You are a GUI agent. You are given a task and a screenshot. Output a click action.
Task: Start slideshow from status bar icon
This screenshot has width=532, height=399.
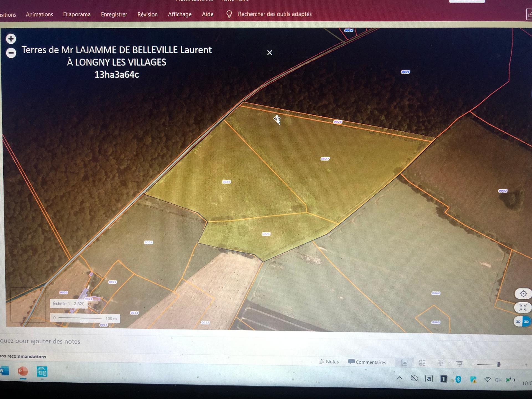(x=459, y=363)
